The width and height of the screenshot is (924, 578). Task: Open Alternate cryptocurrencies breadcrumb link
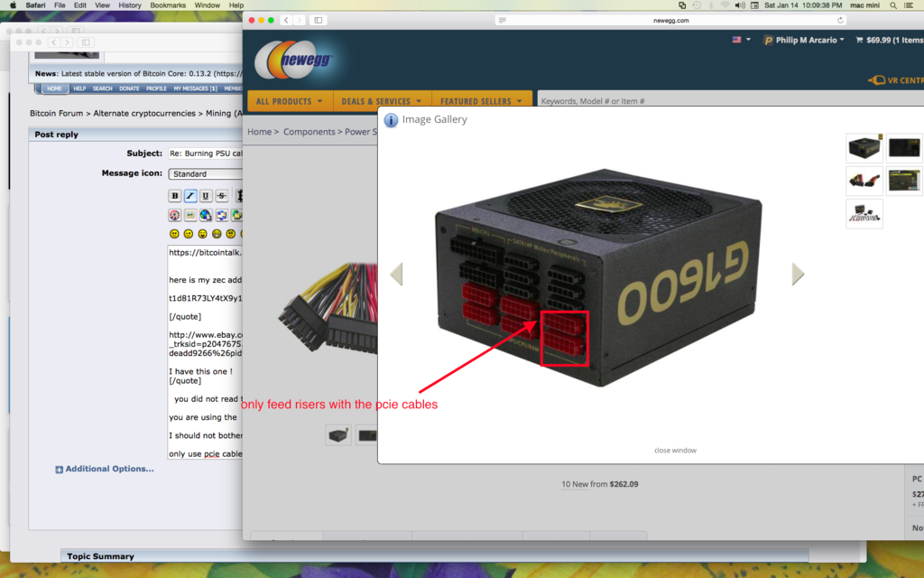(144, 113)
